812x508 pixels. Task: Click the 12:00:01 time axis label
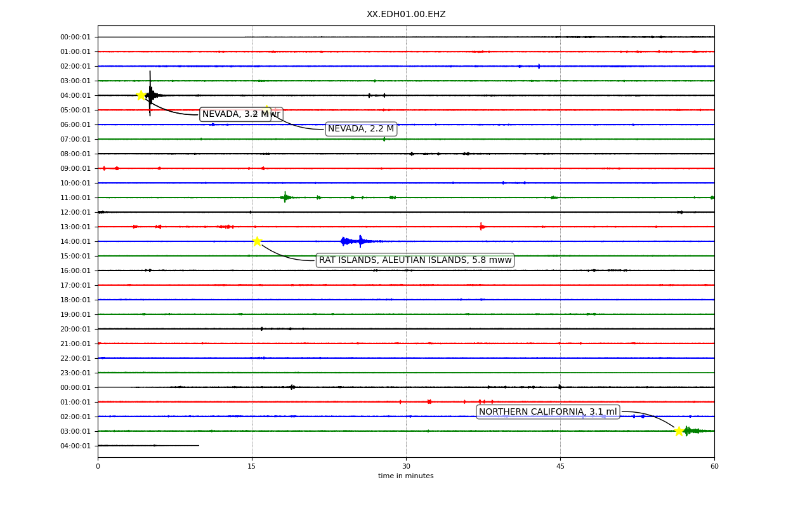(75, 212)
